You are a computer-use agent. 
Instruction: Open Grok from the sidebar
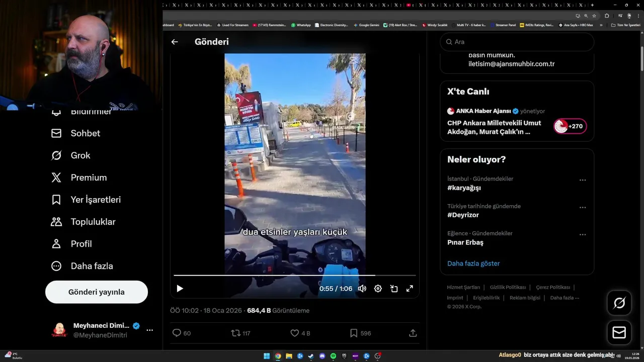[x=70, y=155]
